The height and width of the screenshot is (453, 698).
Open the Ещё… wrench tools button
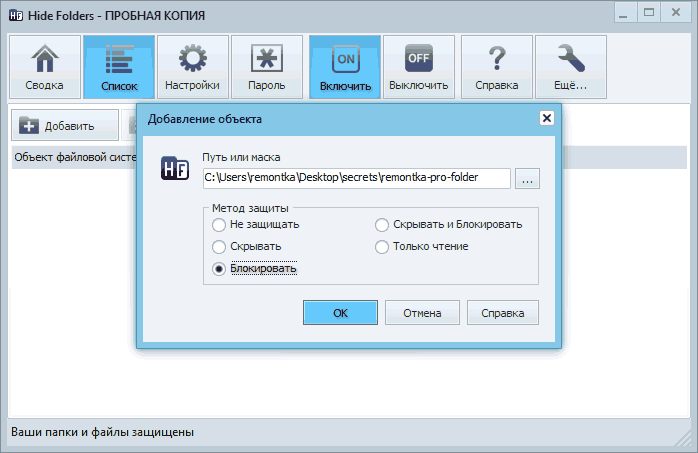tap(571, 67)
